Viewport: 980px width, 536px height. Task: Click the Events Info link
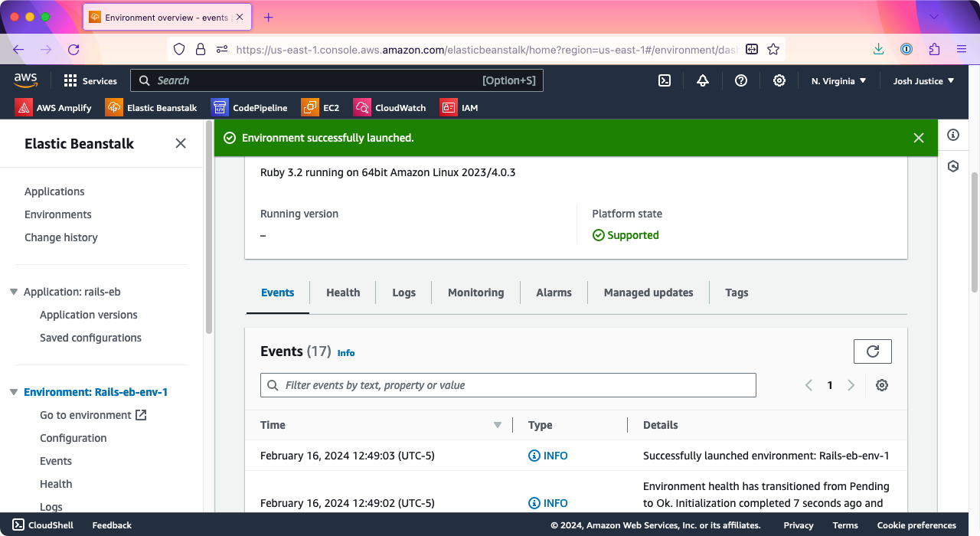click(346, 353)
